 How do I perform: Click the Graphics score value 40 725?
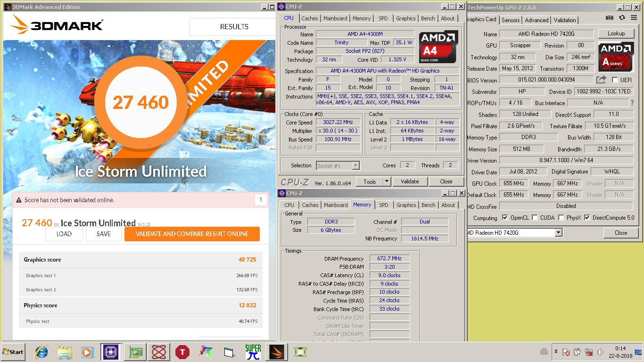click(248, 260)
